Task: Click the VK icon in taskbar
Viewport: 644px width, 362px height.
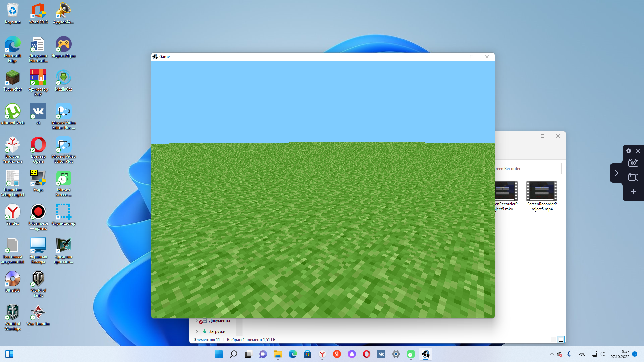Action: coord(381,354)
